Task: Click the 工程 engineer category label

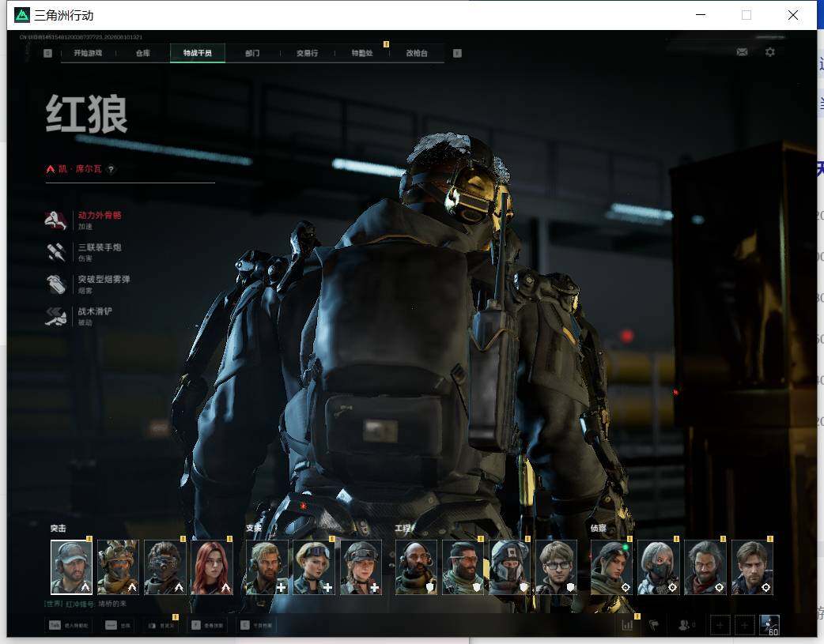Action: pos(404,529)
